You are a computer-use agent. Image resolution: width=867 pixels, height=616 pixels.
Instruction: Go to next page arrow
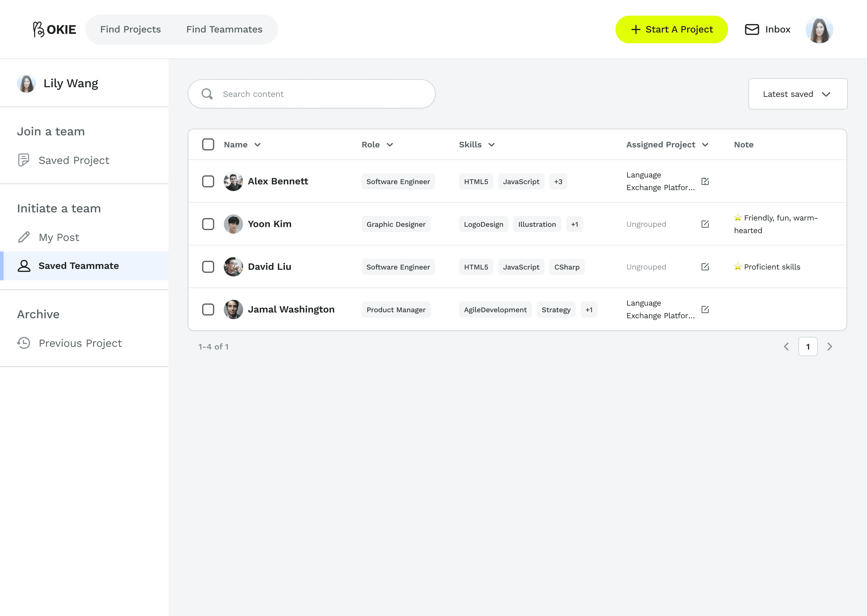point(829,347)
